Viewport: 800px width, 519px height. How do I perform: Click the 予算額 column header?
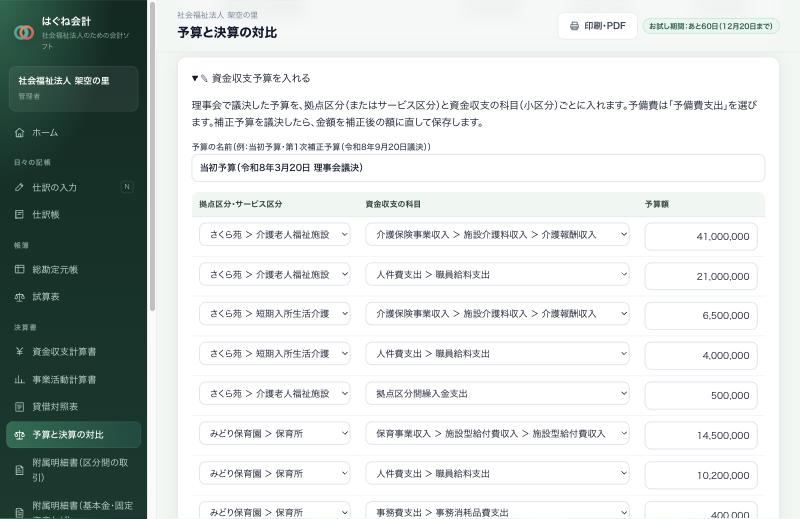(x=657, y=204)
